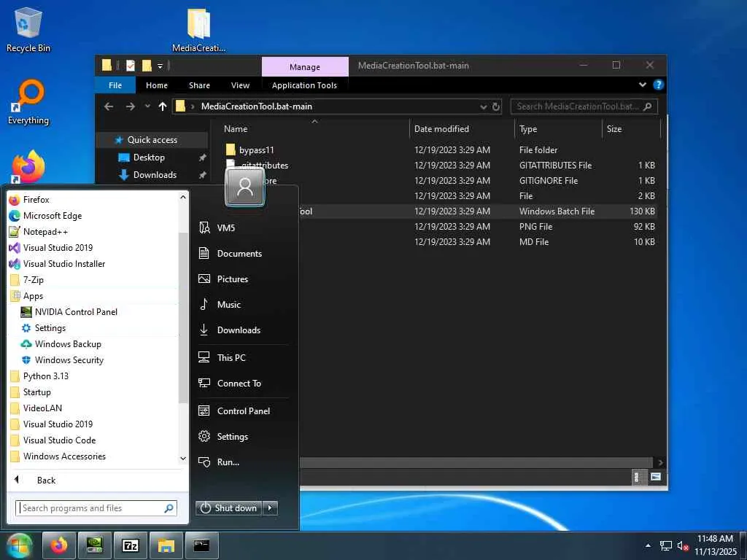747x560 pixels.
Task: Open Shut down options arrow
Action: point(270,508)
